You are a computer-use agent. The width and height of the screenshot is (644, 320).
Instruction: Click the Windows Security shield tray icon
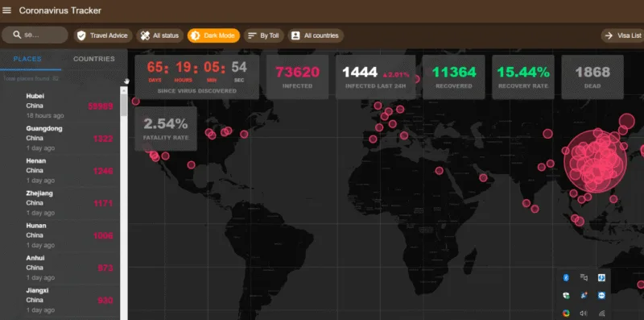[x=566, y=295]
